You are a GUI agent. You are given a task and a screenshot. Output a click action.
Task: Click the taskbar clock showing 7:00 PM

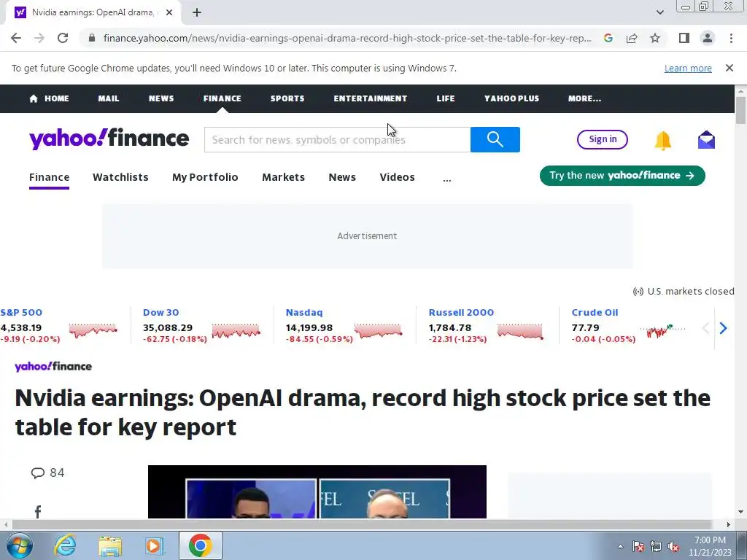coord(710,546)
